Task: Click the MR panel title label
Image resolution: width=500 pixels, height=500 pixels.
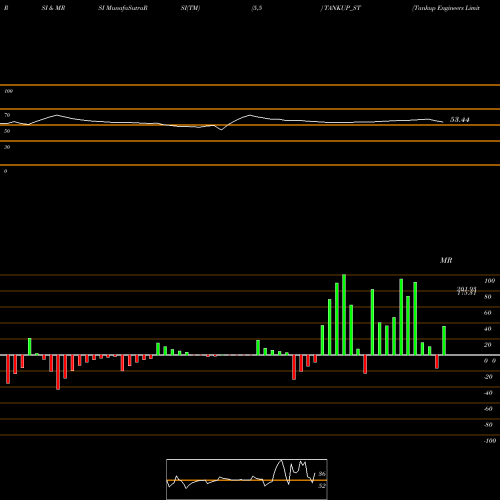Action: tap(446, 260)
